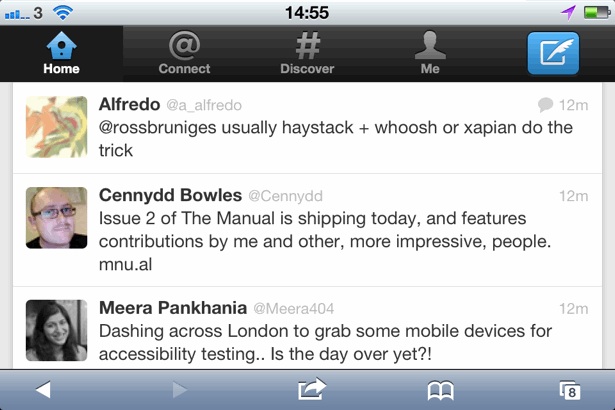Open the Cennydd Bowles name link
This screenshot has width=615, height=410.
(x=170, y=195)
